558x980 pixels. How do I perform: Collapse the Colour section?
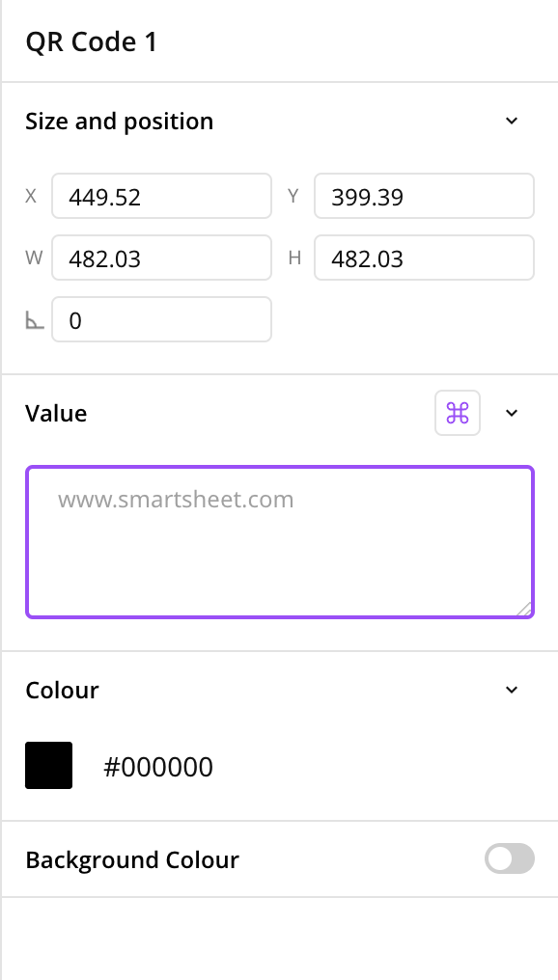pyautogui.click(x=512, y=690)
